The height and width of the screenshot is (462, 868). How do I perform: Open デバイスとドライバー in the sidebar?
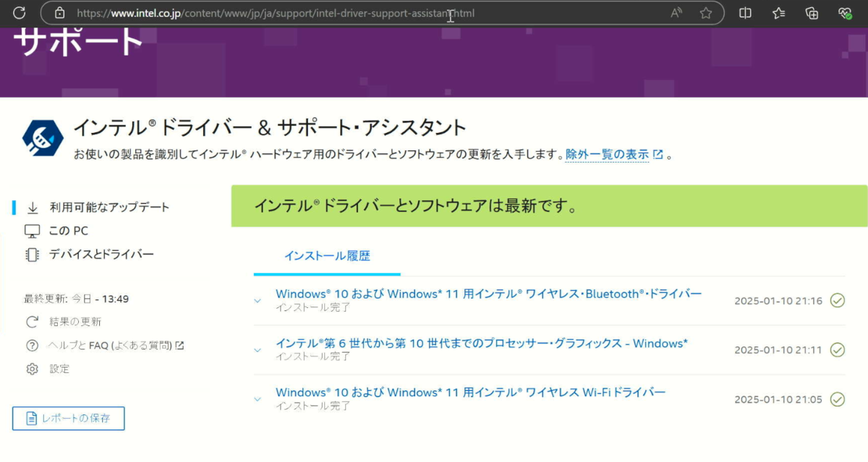coord(101,254)
